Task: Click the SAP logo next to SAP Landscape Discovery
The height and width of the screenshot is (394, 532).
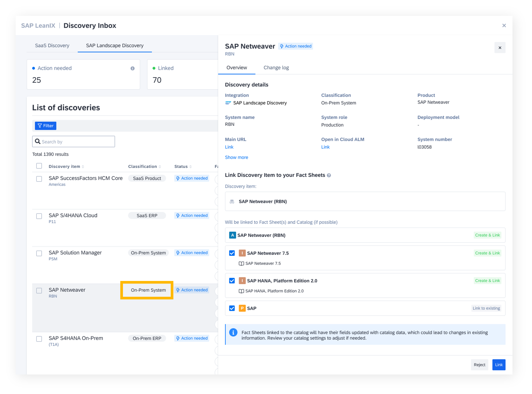Action: point(228,103)
